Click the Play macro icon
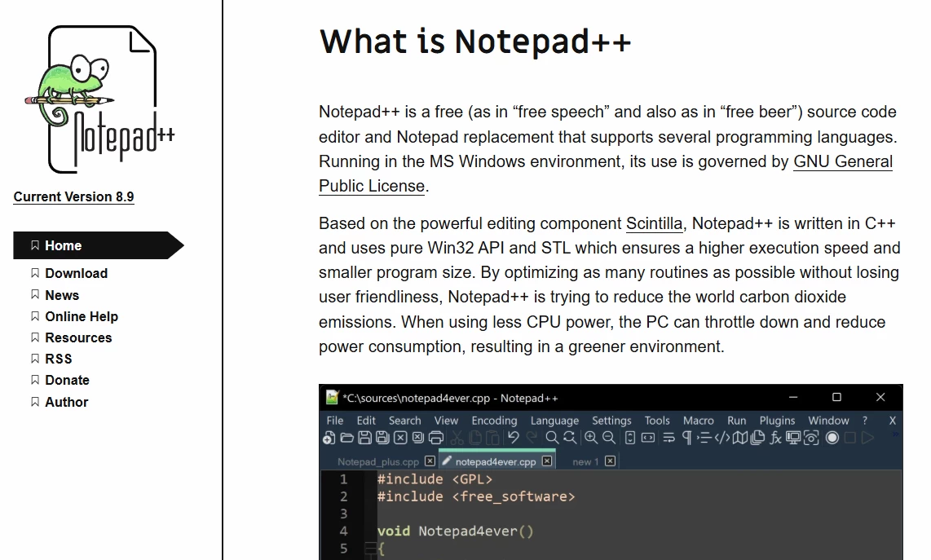 pyautogui.click(x=868, y=438)
